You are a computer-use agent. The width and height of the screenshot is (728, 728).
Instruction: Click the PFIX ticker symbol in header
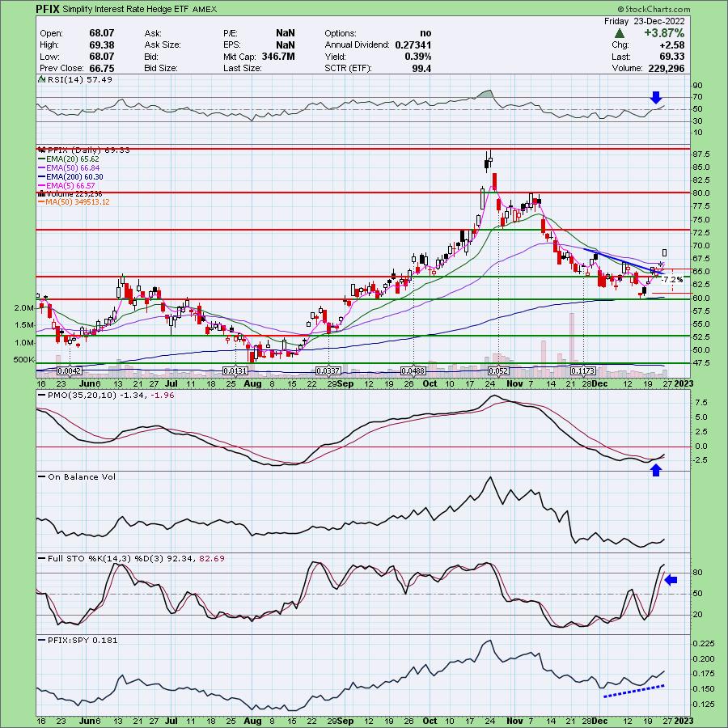48,9
